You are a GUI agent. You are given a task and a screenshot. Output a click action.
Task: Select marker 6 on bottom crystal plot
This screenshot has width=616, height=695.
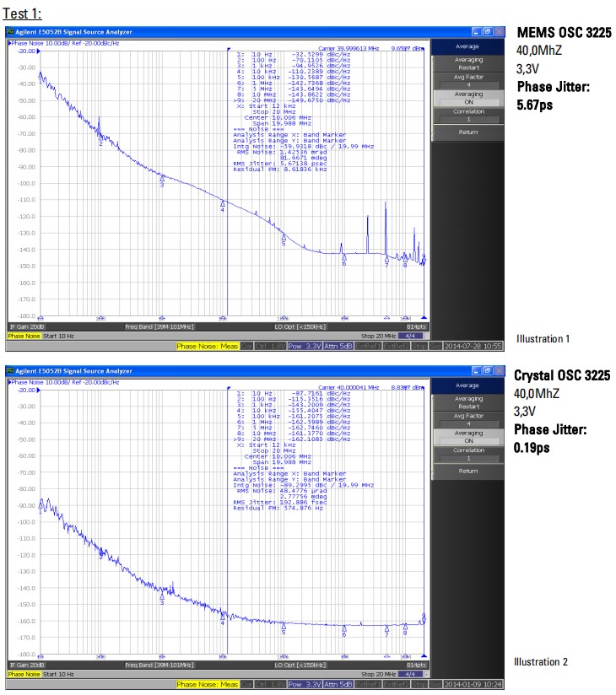pos(344,626)
